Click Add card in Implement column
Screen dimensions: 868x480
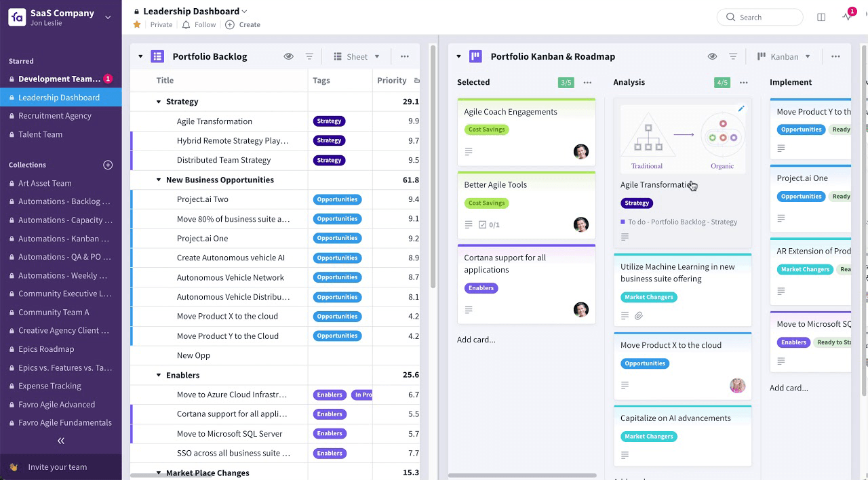[x=789, y=388]
